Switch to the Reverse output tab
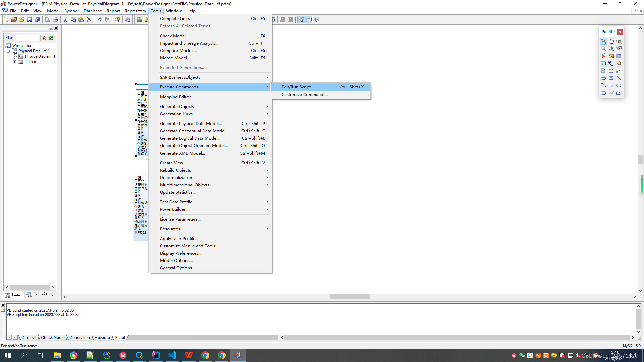This screenshot has height=362, width=644. [102, 338]
